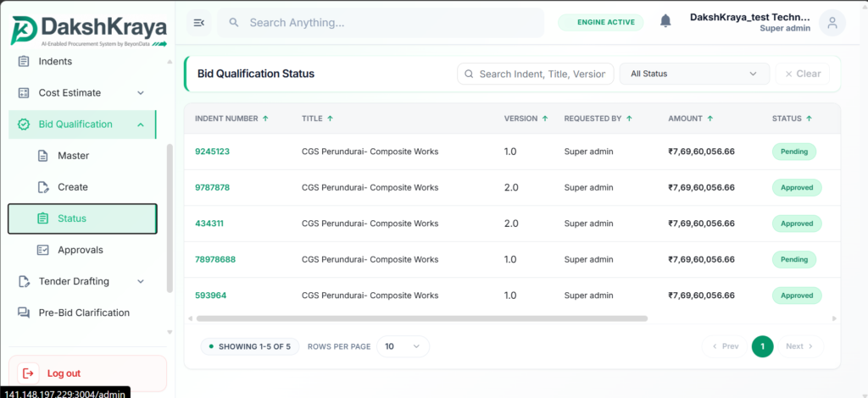Image resolution: width=868 pixels, height=398 pixels.
Task: Click the Approved status badge for 9787878
Action: (797, 187)
